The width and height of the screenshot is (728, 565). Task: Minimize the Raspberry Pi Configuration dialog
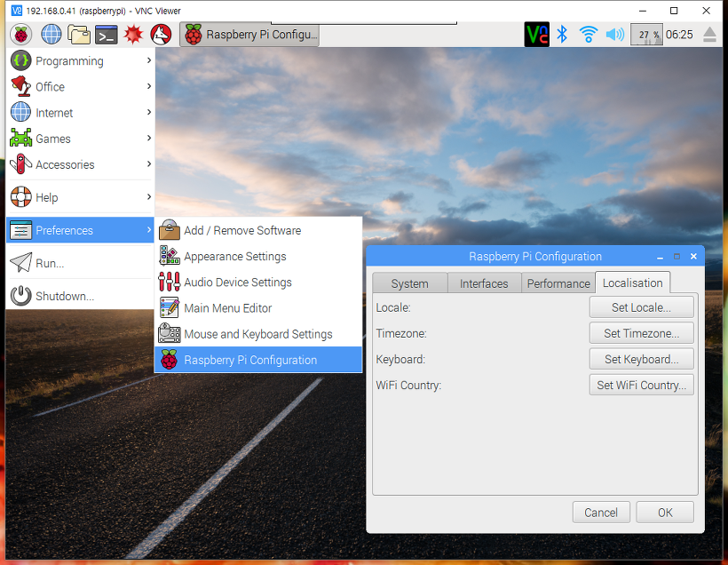pyautogui.click(x=660, y=257)
